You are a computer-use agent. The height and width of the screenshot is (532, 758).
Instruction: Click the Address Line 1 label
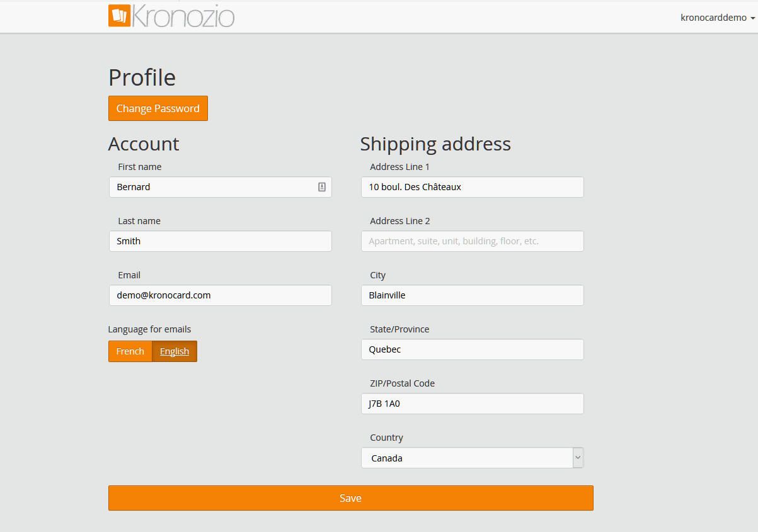click(x=400, y=167)
